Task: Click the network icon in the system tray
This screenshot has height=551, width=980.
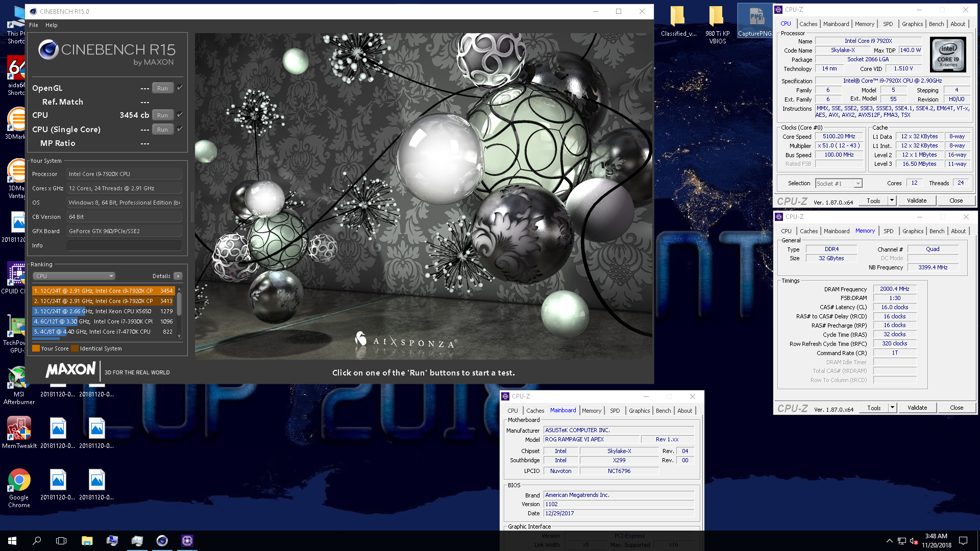Action: [902, 541]
